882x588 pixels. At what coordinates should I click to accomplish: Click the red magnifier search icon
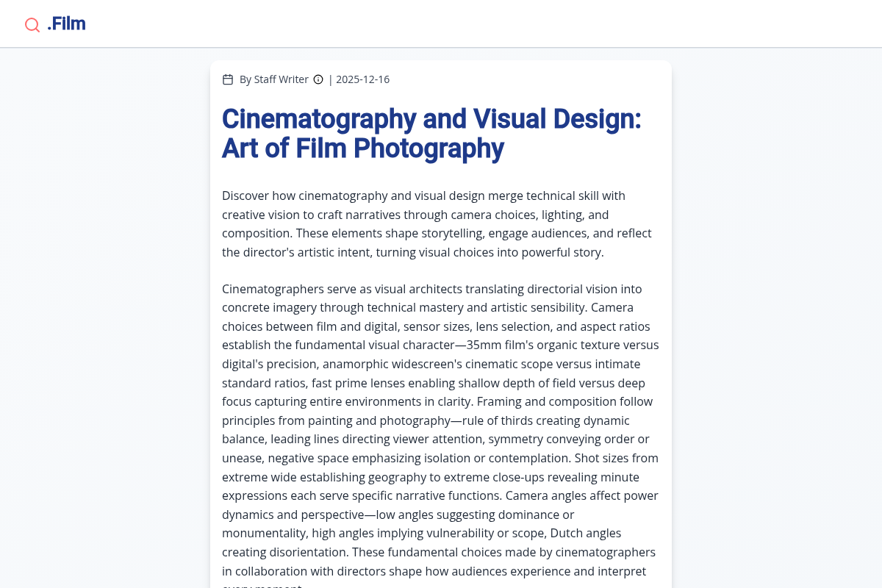coord(32,25)
